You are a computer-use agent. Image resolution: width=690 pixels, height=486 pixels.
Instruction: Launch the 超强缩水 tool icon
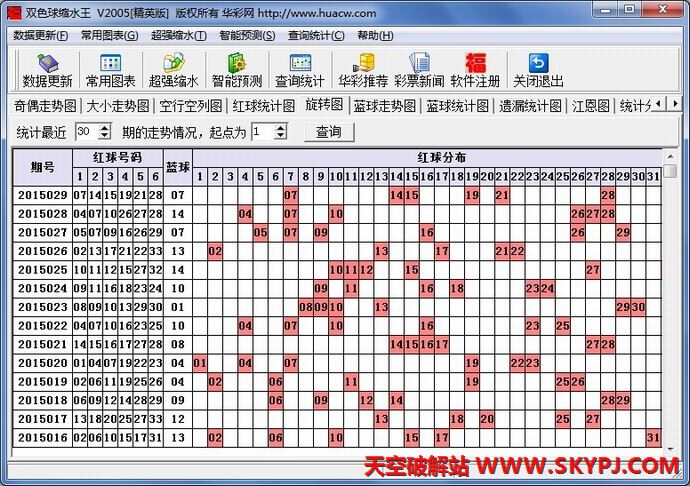[174, 70]
